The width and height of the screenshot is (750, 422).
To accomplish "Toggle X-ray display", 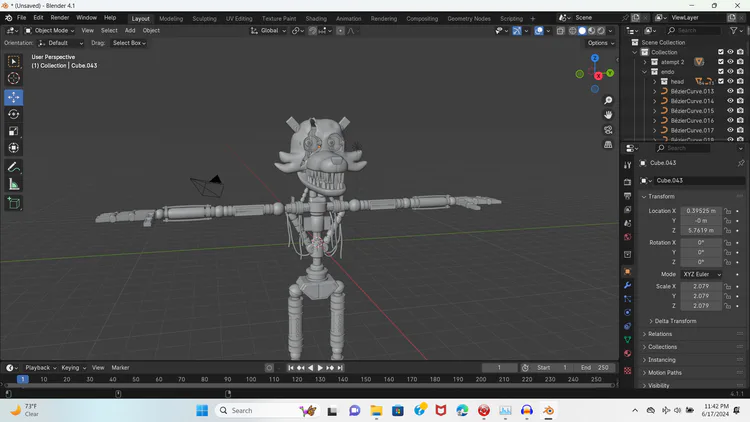I will tap(561, 31).
